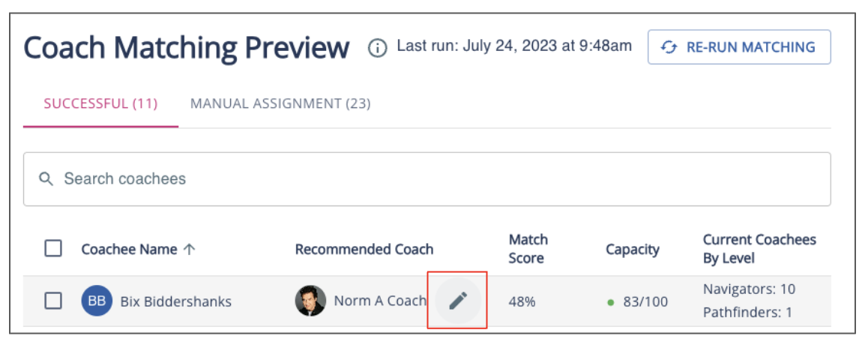Tick the select-all checkbox in the table header

tap(53, 248)
